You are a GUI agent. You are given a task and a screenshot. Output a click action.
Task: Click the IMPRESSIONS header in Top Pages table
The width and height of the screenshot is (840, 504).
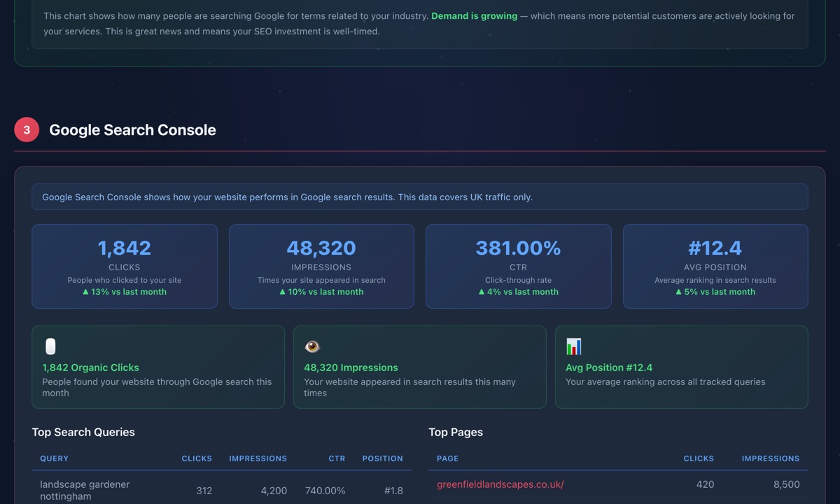click(771, 458)
